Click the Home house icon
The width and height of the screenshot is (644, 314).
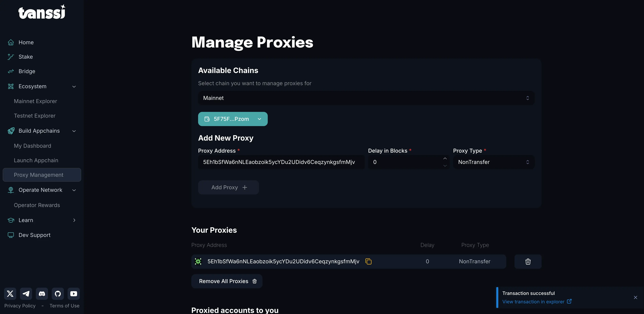(11, 42)
